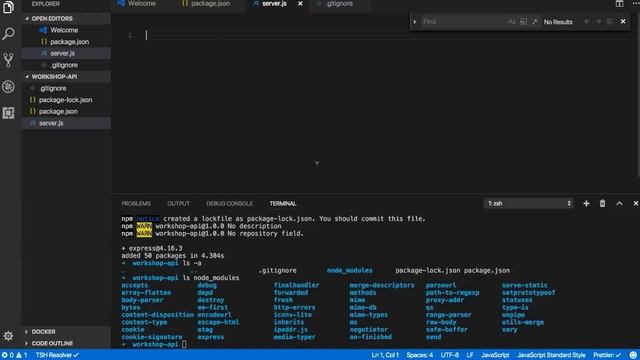Collapse the WORKSHOP-API folder section
The height and width of the screenshot is (360, 640).
click(54, 77)
